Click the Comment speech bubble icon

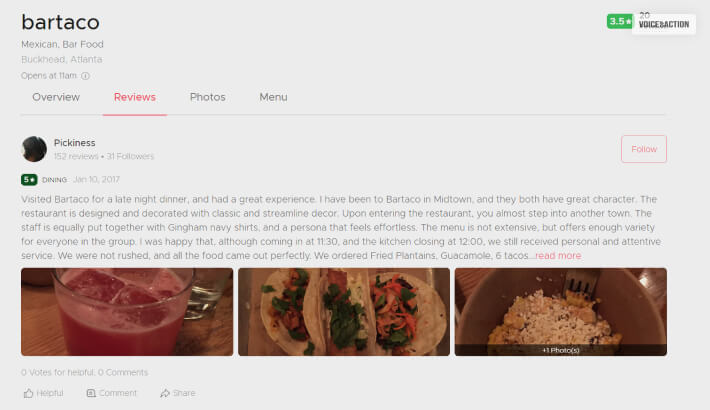click(91, 393)
